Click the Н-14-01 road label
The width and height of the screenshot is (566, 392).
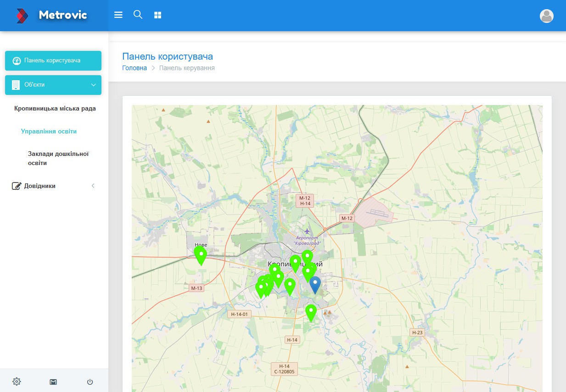tap(239, 314)
